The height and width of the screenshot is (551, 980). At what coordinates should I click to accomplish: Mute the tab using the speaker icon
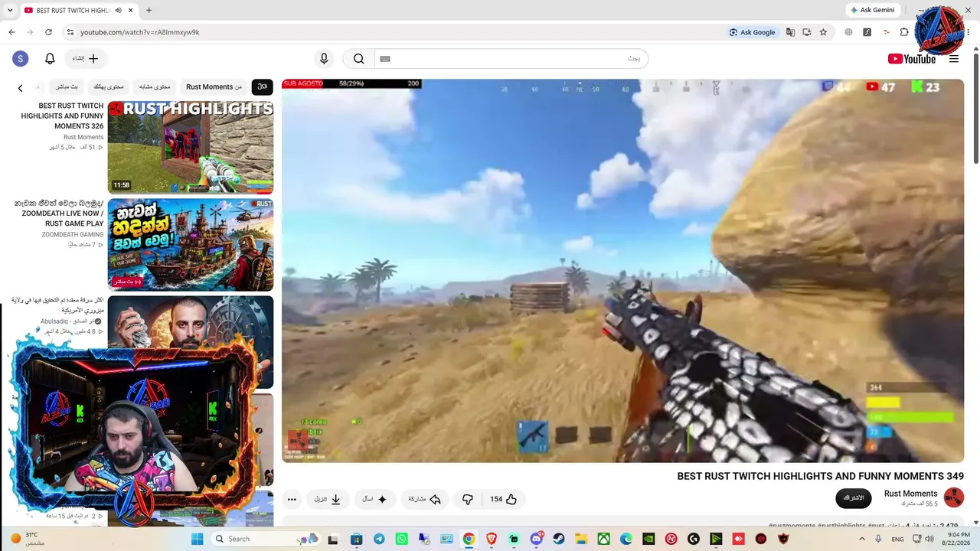pos(118,11)
